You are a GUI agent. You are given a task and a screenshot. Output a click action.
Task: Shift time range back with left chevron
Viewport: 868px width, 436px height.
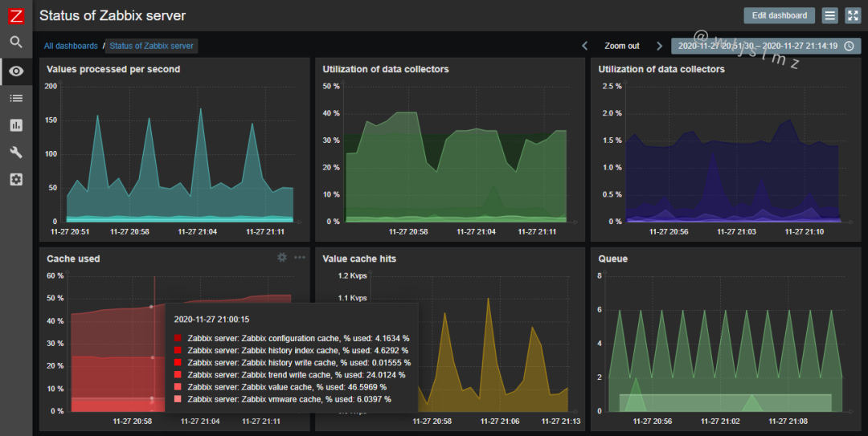click(584, 46)
